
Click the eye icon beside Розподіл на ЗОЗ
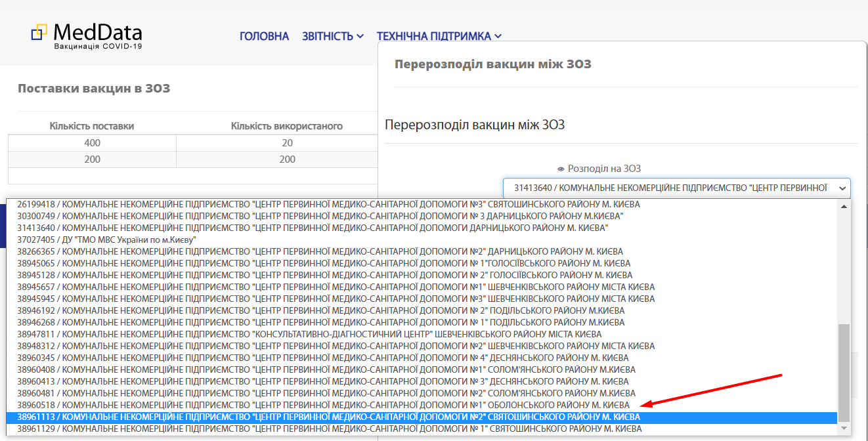click(x=561, y=169)
